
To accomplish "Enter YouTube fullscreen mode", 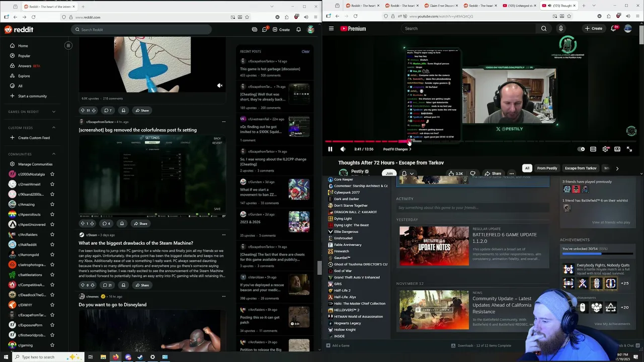I will pyautogui.click(x=629, y=149).
